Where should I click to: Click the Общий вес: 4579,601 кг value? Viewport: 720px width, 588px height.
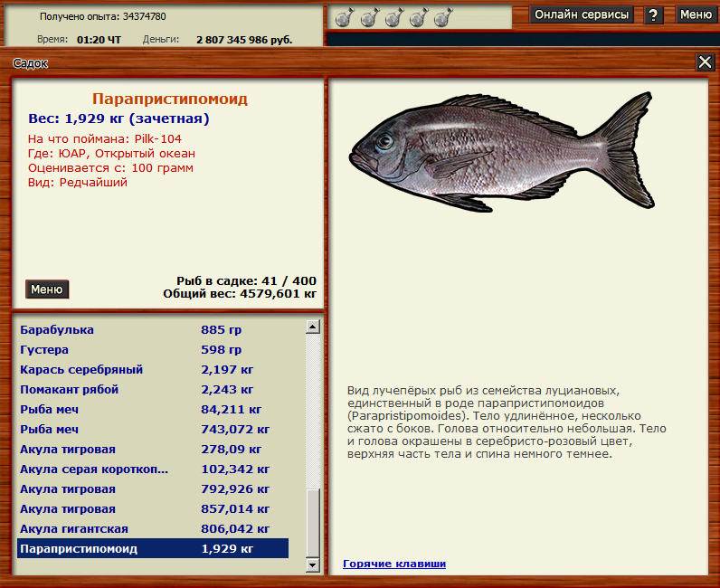click(240, 293)
